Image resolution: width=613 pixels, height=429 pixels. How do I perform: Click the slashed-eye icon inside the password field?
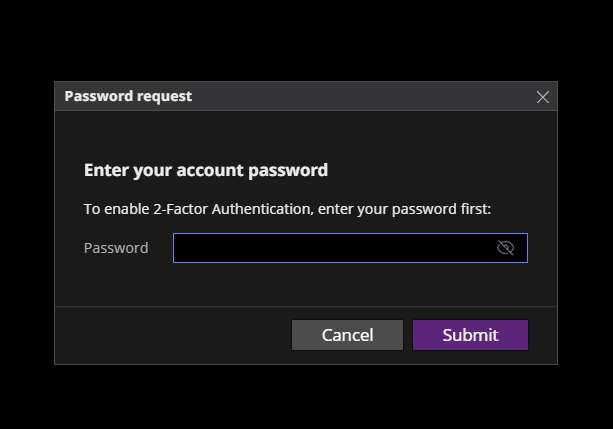[x=505, y=248]
